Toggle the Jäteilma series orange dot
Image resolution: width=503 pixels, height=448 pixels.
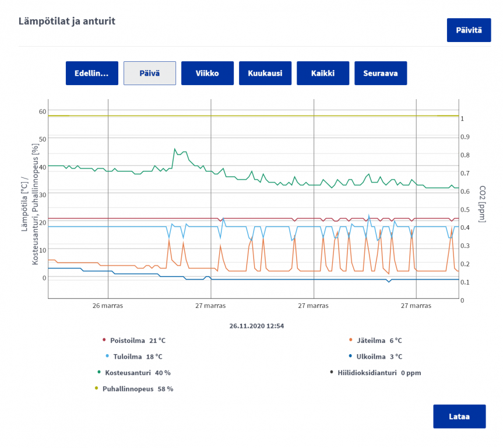[351, 339]
